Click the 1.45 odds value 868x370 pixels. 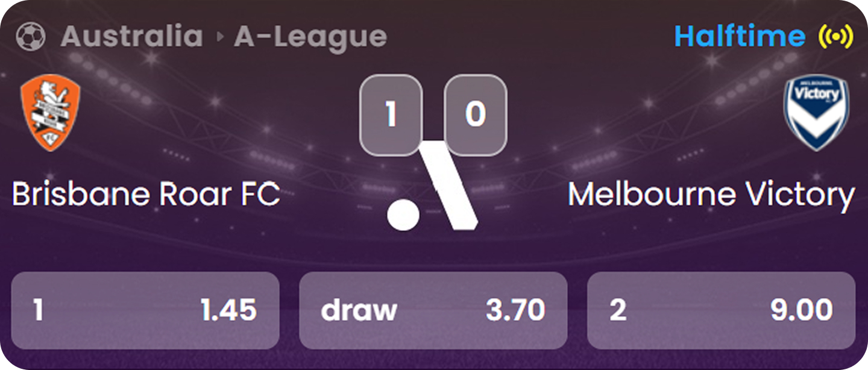[228, 310]
